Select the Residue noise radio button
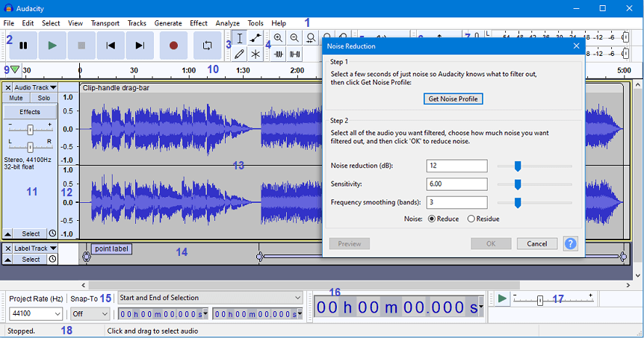This screenshot has width=644, height=338. click(x=471, y=219)
